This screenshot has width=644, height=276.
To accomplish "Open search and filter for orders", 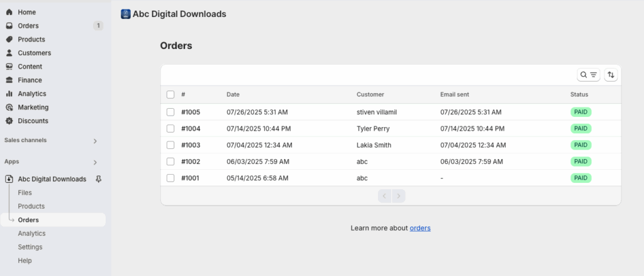I will tap(589, 75).
